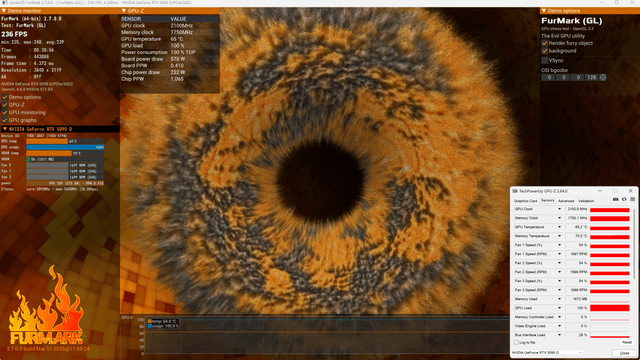Open the Fan 1 Speed (%) dropdown
Image resolution: width=640 pixels, height=360 pixels.
tap(559, 245)
